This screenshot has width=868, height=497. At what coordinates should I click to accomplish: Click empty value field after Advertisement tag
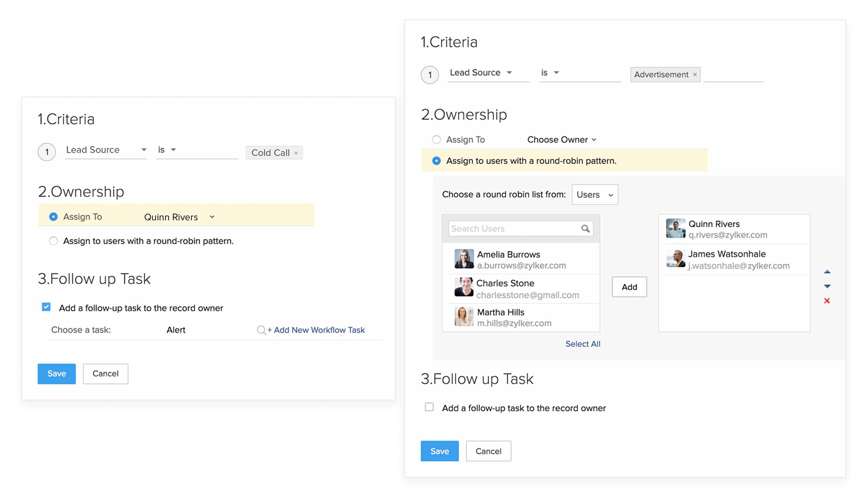pyautogui.click(x=733, y=74)
